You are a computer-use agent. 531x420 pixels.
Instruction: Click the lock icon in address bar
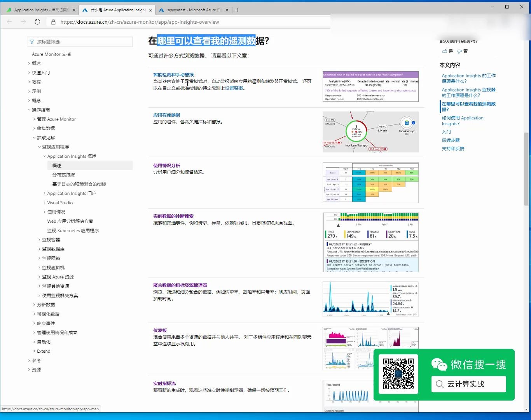coord(54,22)
